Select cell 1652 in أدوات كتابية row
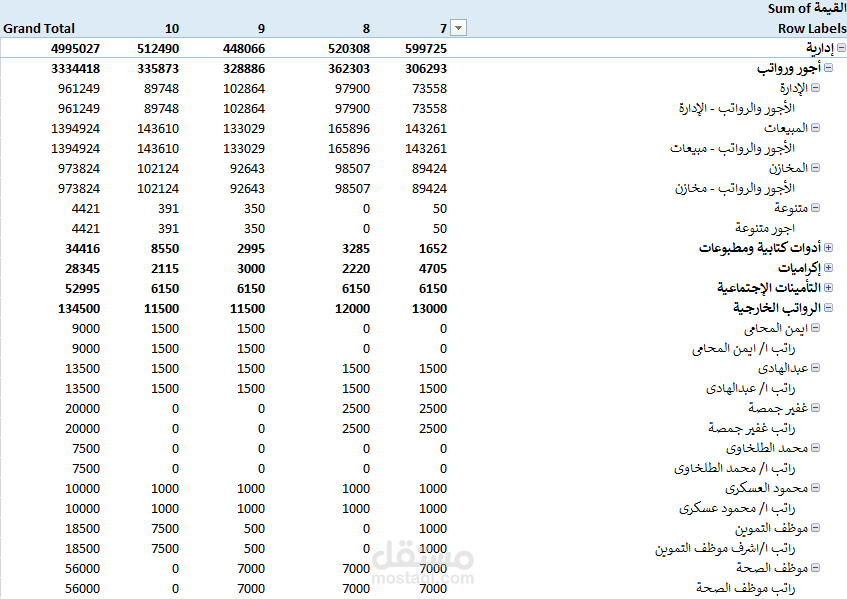Viewport: 847px width, 599px height. (x=433, y=248)
